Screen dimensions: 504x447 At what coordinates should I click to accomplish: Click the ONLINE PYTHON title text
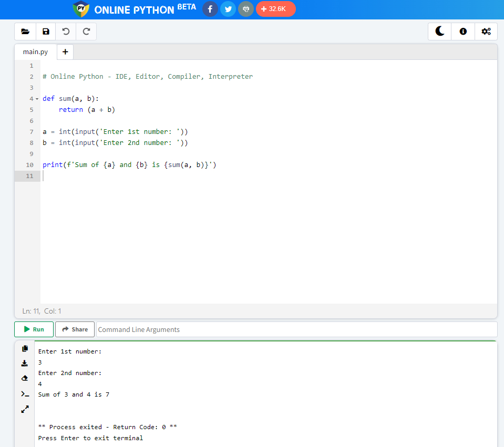click(x=134, y=10)
